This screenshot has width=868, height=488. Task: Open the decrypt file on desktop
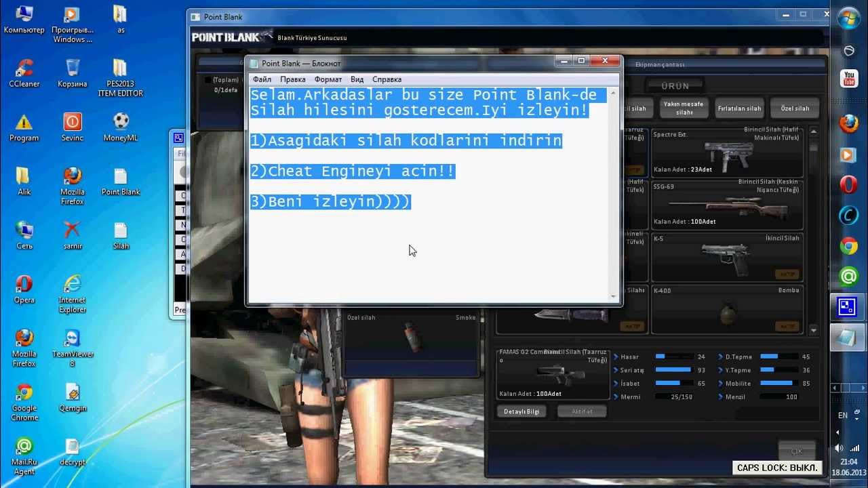coord(73,453)
